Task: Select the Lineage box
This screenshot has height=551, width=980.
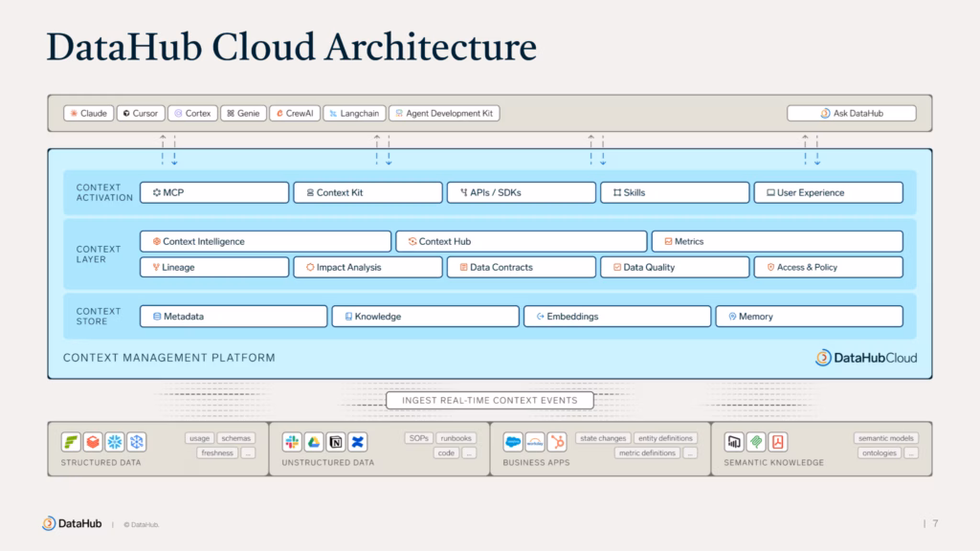Action: [x=214, y=267]
